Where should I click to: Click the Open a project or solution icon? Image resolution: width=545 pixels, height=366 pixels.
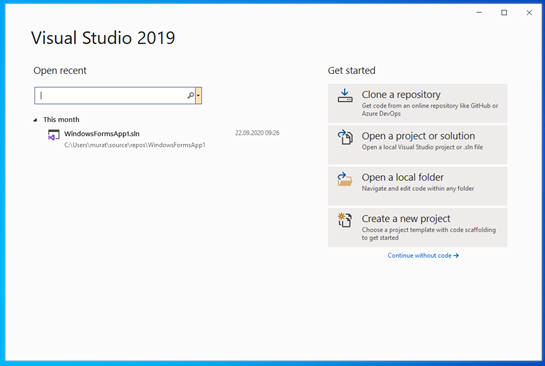[345, 137]
